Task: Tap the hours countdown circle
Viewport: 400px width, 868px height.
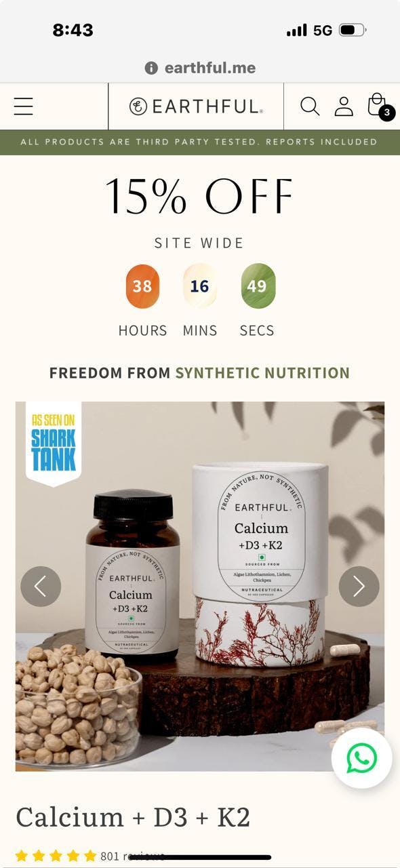Action: pyautogui.click(x=142, y=286)
